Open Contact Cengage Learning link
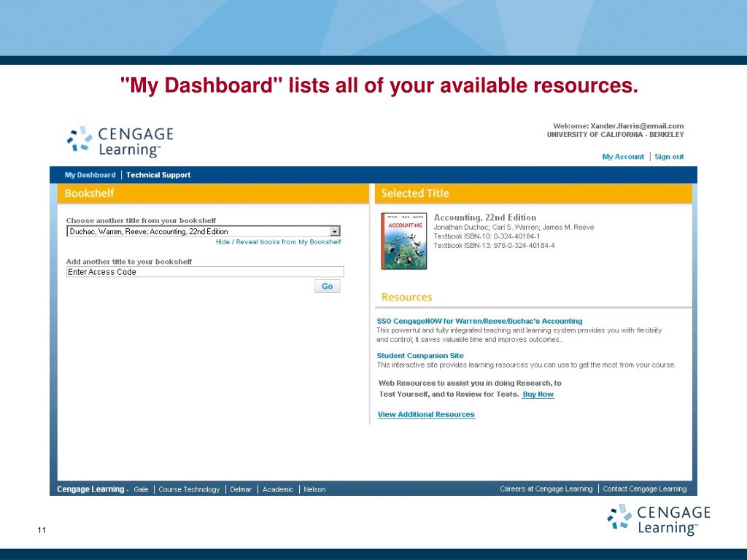 645,489
